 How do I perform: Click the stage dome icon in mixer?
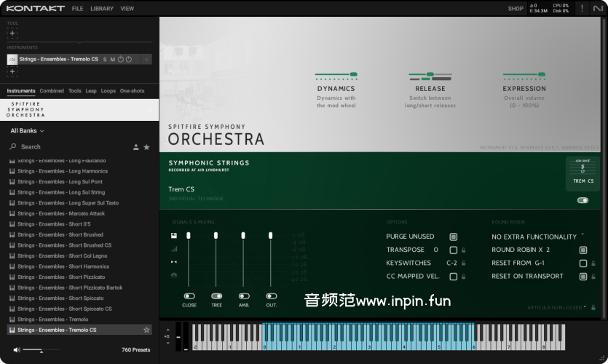point(174,275)
